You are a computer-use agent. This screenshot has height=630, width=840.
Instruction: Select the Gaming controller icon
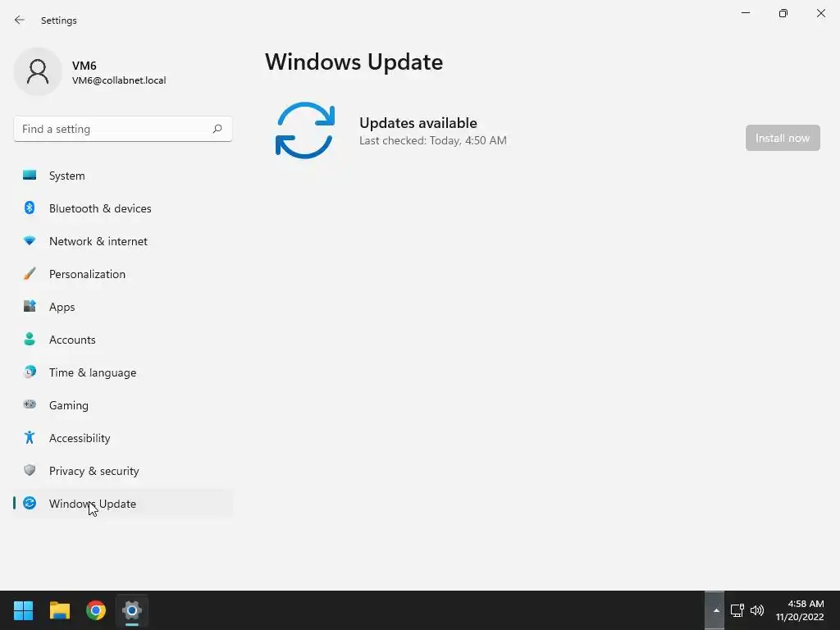30,404
